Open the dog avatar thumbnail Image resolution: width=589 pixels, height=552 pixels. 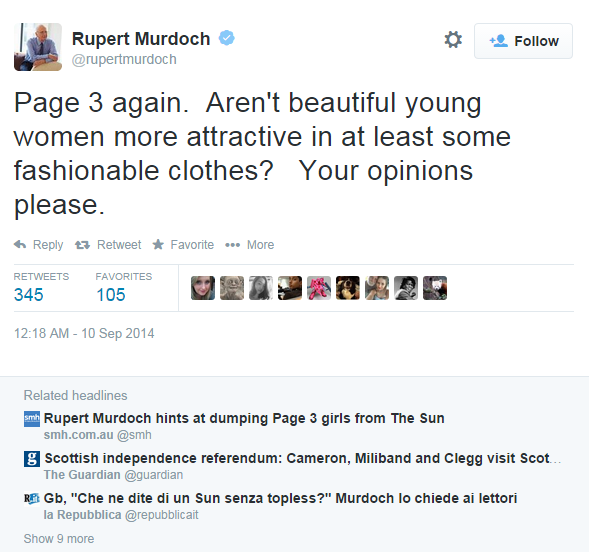(x=348, y=288)
